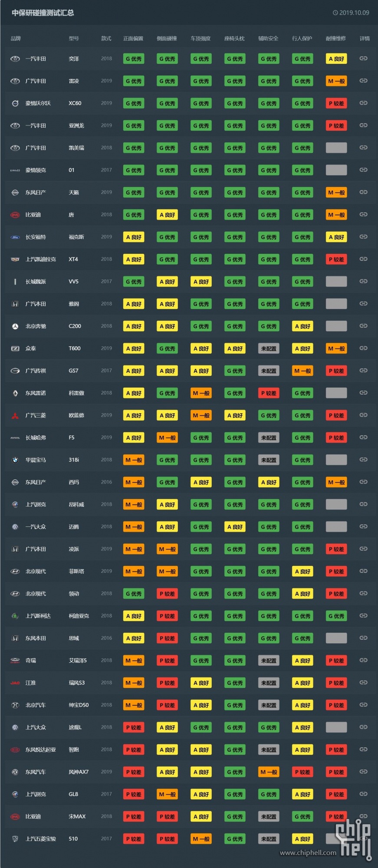This screenshot has height=868, width=378.
Task: Click the details link icon for 欧蓝德
Action: point(364,415)
